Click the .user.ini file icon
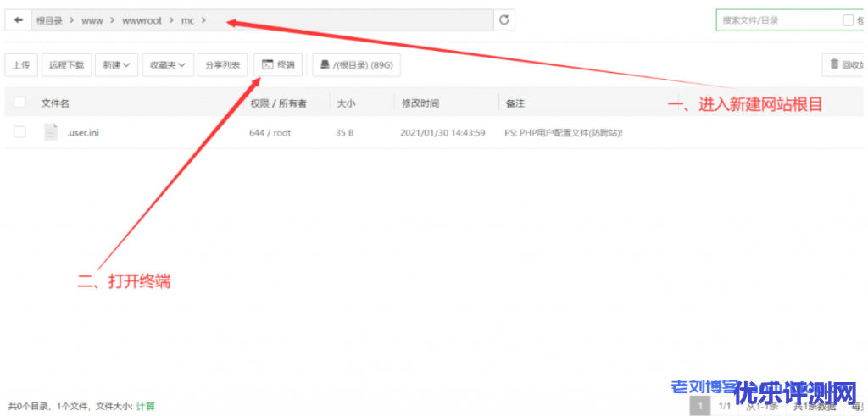The image size is (868, 416). pyautogui.click(x=51, y=132)
